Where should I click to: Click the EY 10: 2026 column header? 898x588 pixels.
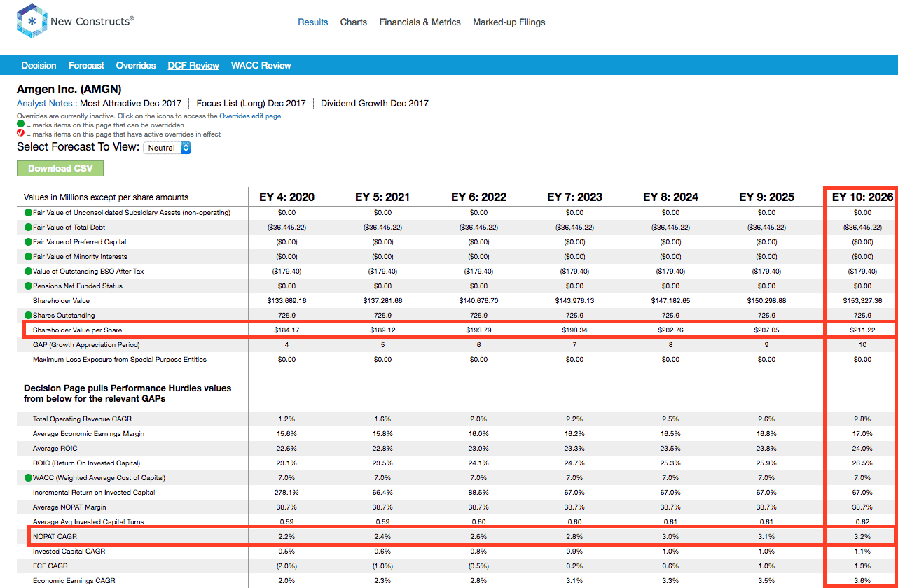862,197
